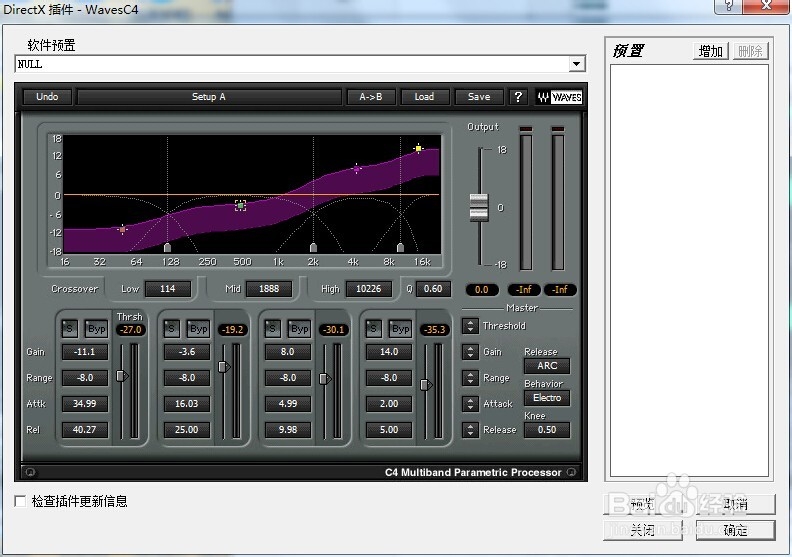Click the high-mid band threshold slider handle

325,378
